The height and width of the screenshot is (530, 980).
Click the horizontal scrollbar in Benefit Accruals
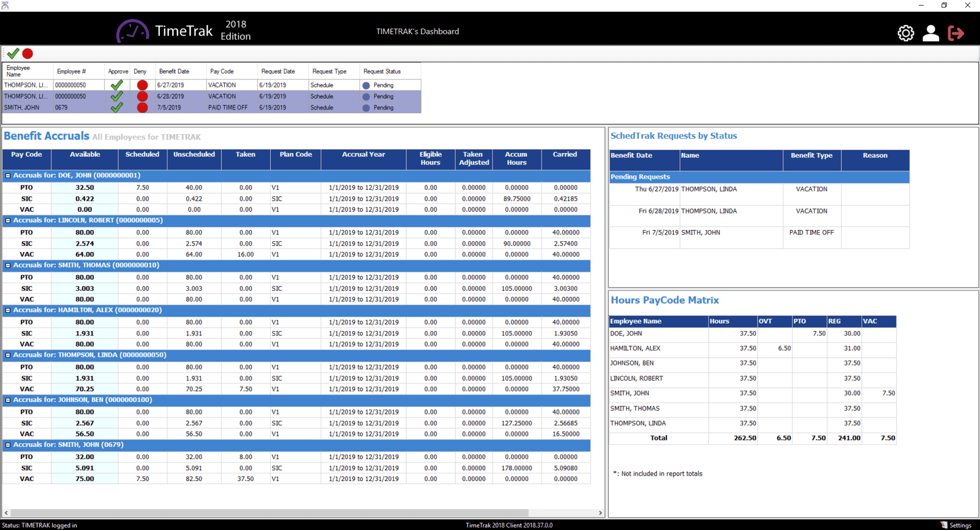tap(269, 513)
